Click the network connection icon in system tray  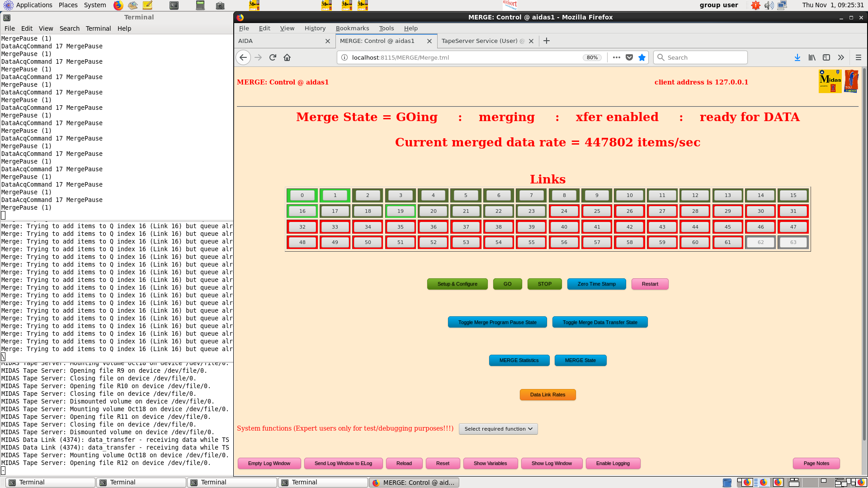tap(782, 5)
